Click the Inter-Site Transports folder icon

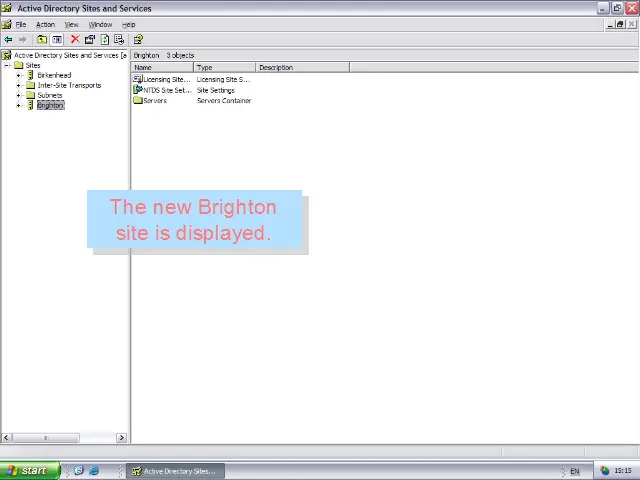point(31,85)
